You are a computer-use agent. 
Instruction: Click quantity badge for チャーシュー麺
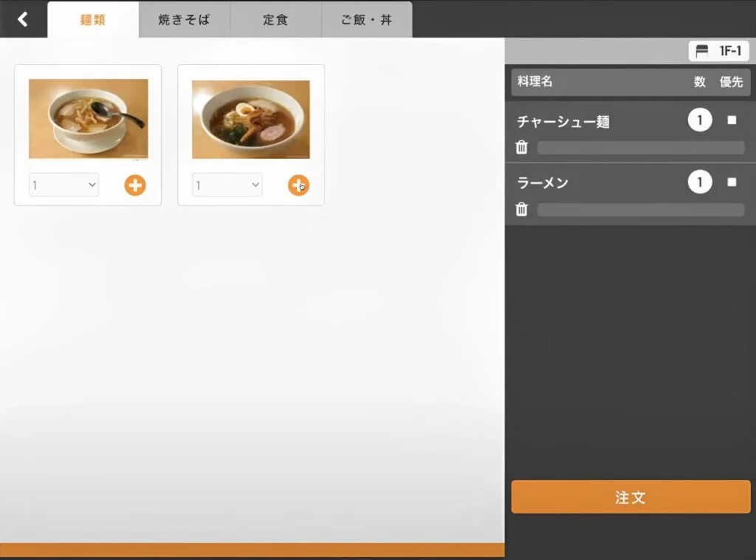click(x=699, y=120)
